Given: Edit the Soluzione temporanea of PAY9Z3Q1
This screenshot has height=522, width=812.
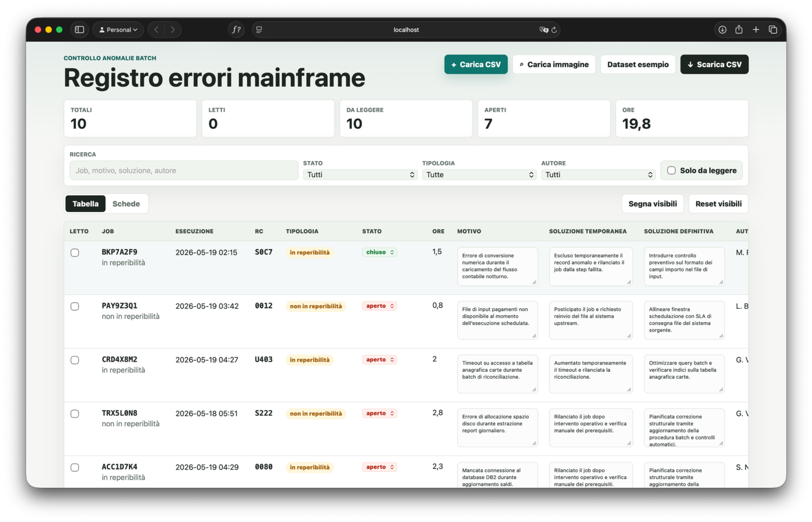Looking at the screenshot, I should [591, 320].
